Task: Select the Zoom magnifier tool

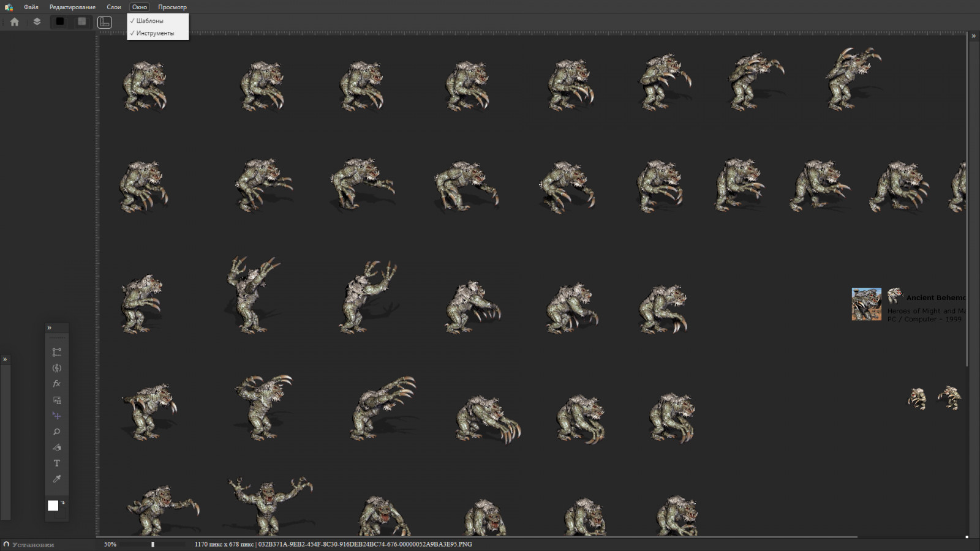Action: (57, 432)
